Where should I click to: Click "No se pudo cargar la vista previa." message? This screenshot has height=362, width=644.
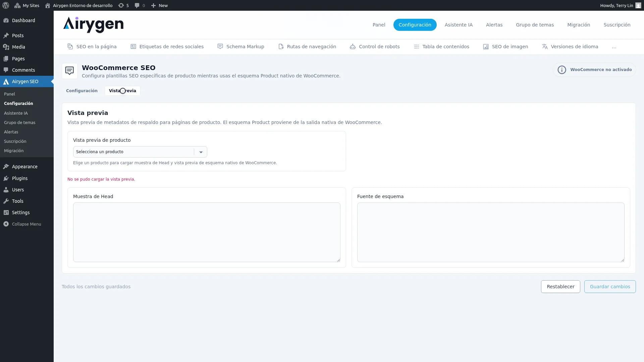(101, 179)
